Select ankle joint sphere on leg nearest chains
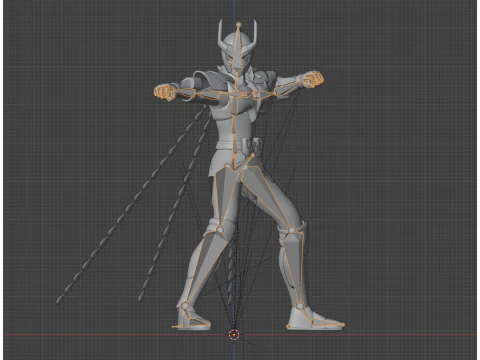Viewport: 480px width, 360px height. coord(185,306)
